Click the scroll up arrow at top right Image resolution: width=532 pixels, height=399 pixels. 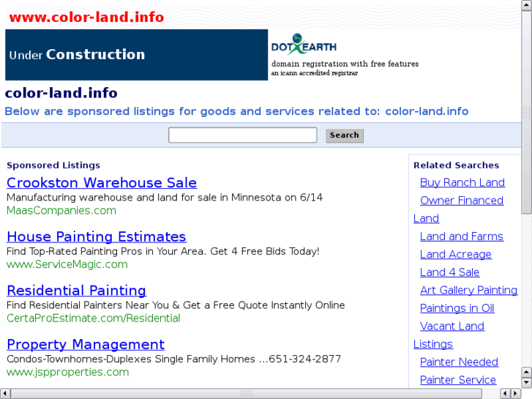[x=526, y=5]
